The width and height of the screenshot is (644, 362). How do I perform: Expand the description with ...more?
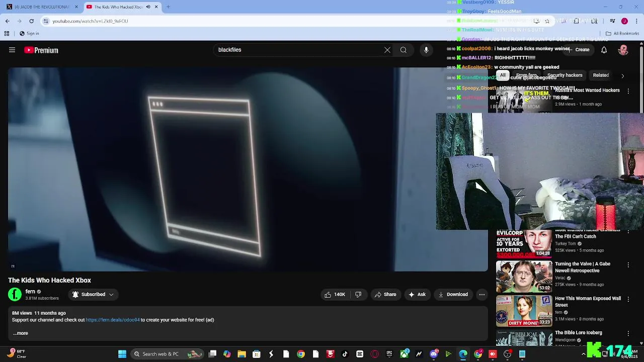pos(21,333)
